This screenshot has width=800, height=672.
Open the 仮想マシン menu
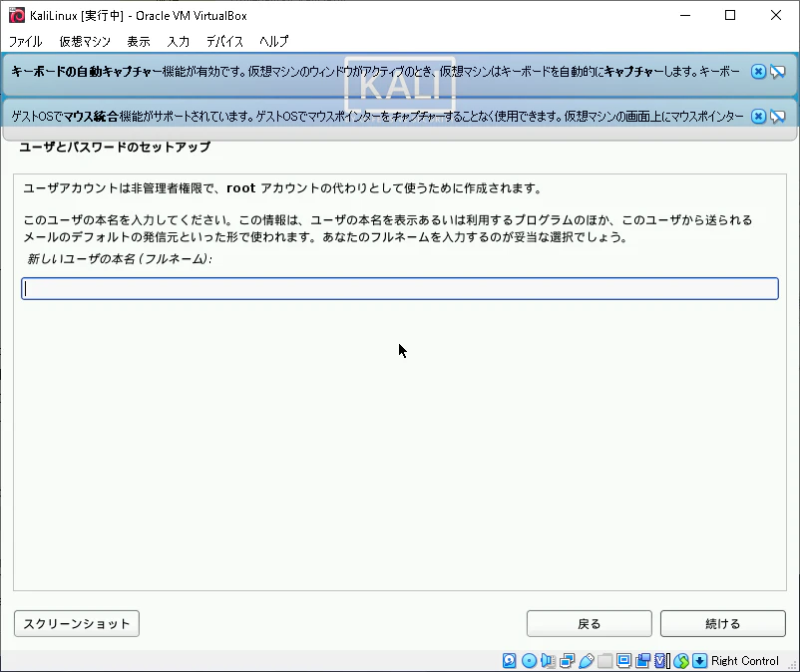(85, 41)
